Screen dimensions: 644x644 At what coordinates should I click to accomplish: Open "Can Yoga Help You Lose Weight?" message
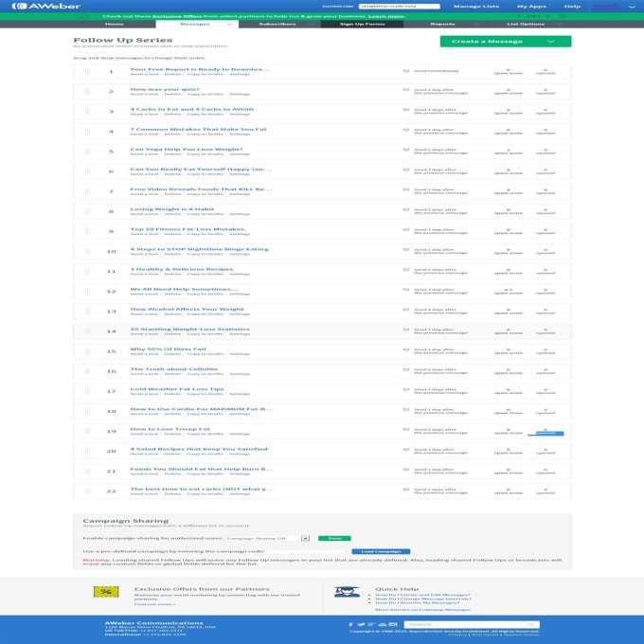click(187, 149)
